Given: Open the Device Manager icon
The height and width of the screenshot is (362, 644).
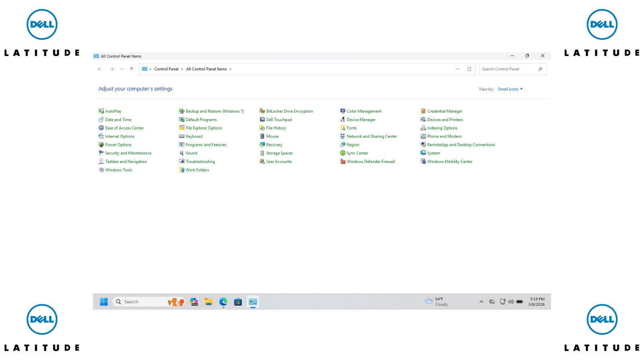Looking at the screenshot, I should tap(343, 119).
